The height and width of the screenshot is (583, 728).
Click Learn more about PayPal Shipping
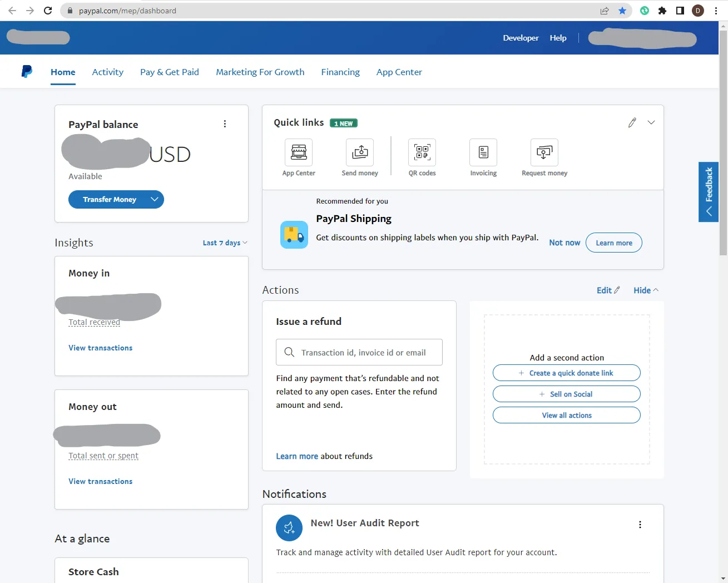coord(614,243)
